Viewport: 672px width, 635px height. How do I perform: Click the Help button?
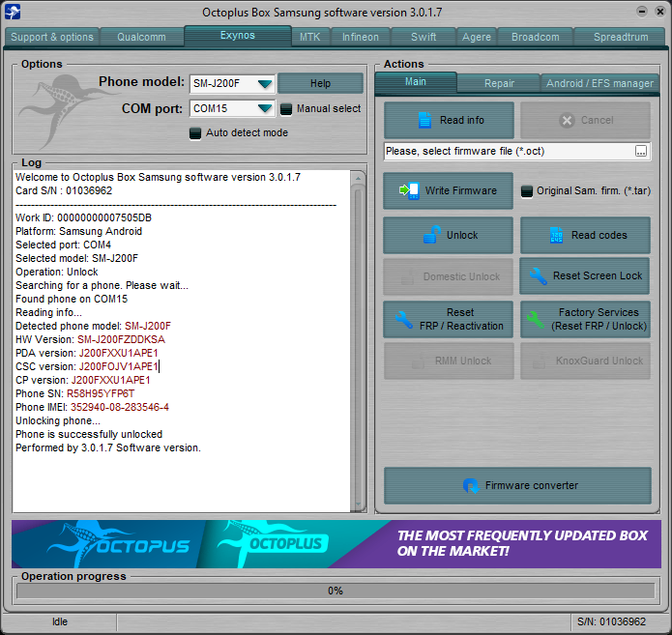pyautogui.click(x=320, y=83)
